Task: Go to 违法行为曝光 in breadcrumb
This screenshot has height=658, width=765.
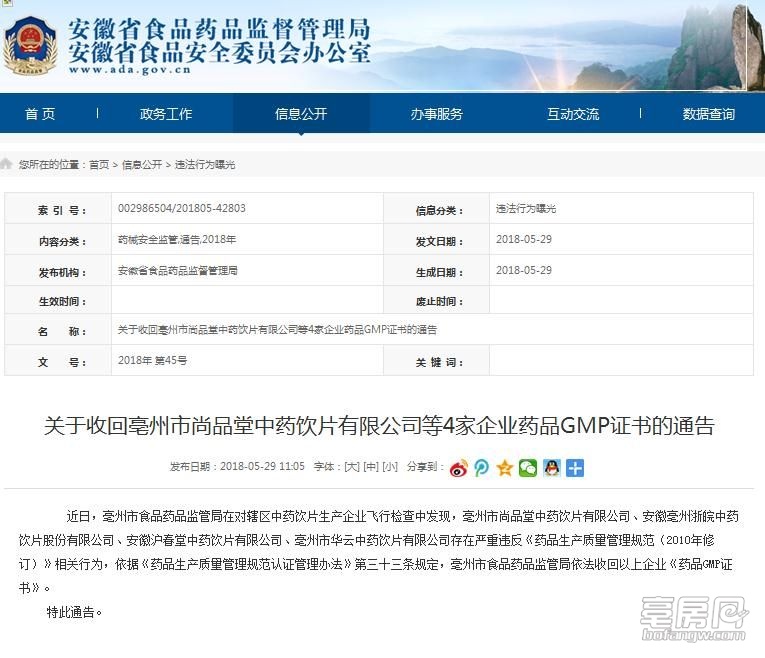Action: pos(205,164)
